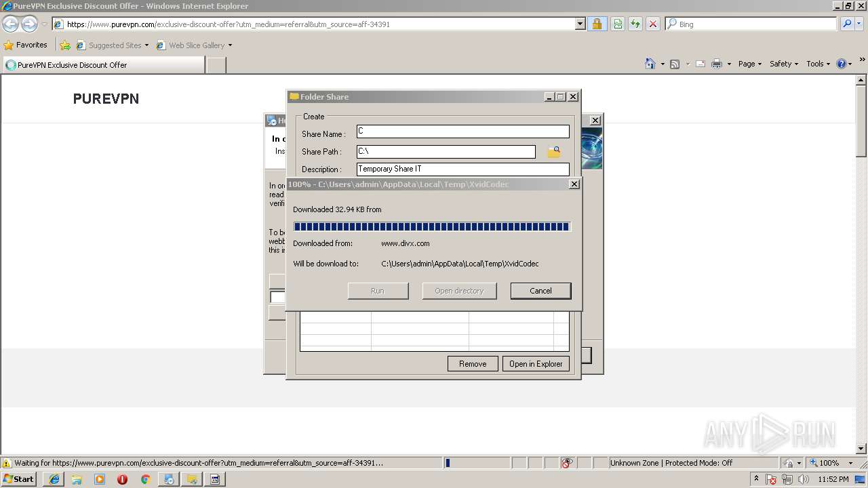
Task: Click the PUREVPN logo text
Action: pos(106,99)
